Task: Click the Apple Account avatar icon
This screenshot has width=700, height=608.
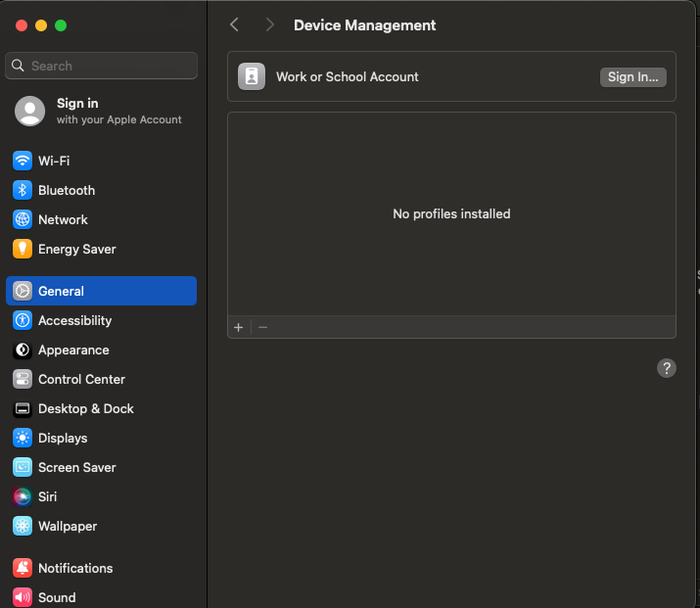Action: point(30,112)
